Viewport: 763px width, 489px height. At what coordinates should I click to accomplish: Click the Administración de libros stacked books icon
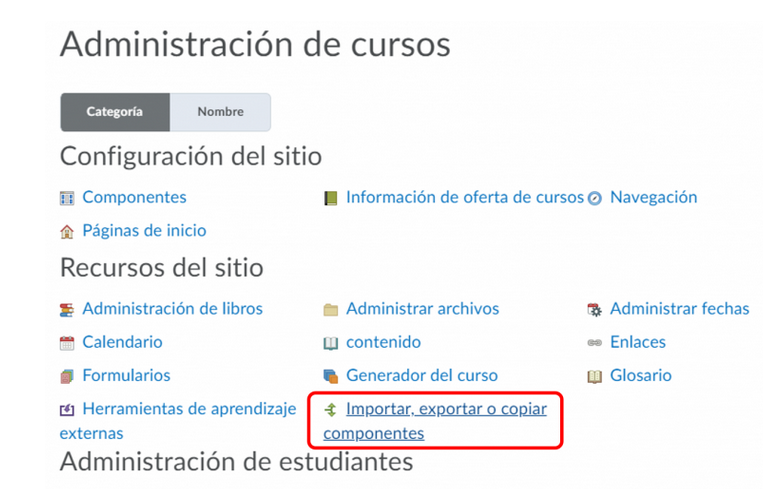(x=67, y=309)
